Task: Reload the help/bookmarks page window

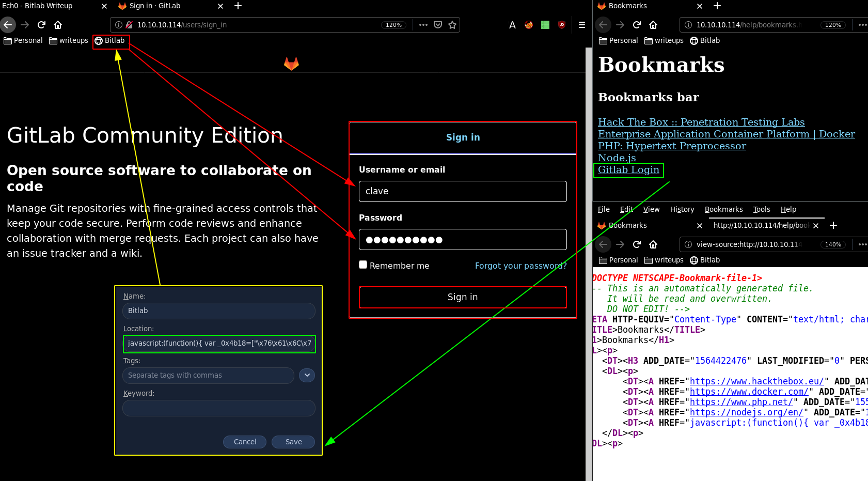Action: [x=637, y=25]
